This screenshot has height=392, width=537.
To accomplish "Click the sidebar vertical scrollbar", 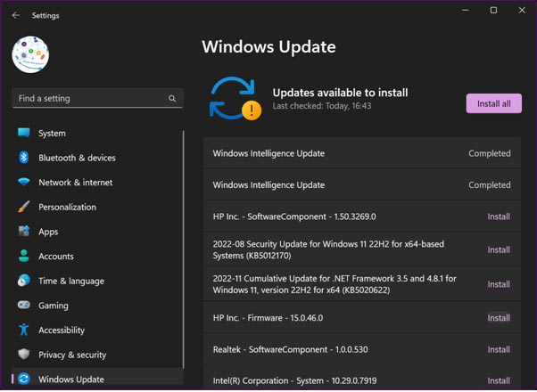I will point(184,249).
